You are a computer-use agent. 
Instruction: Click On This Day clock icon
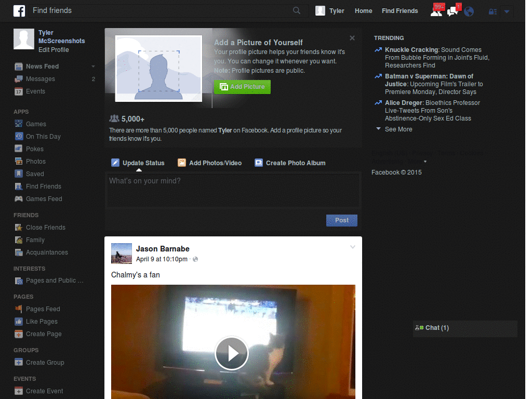19,137
